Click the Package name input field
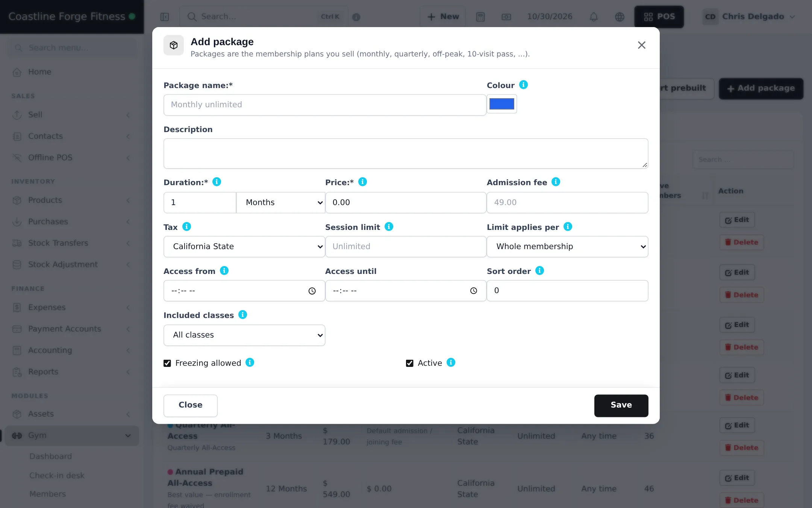This screenshot has height=508, width=812. coord(325,105)
